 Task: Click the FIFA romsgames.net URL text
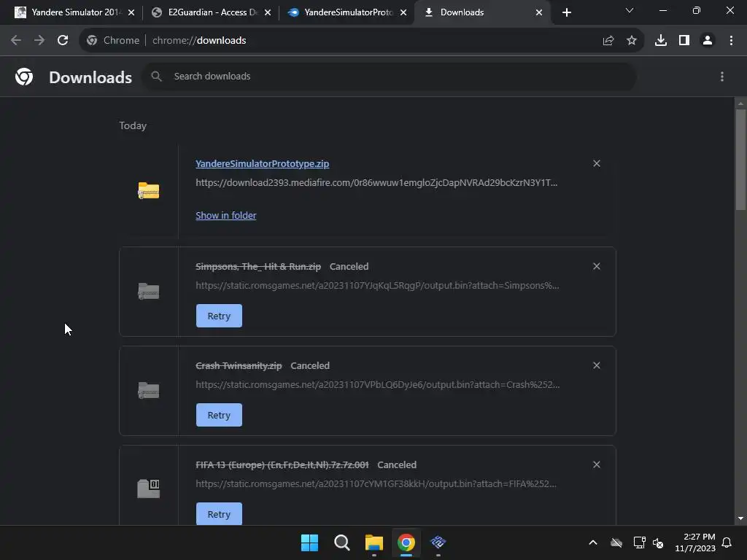376,483
